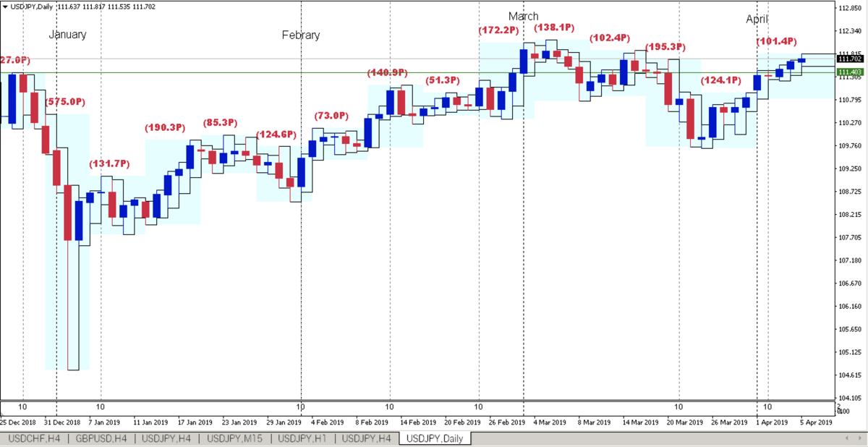Select the USDJPY,M15 chart tab
The image size is (868, 447).
click(237, 438)
